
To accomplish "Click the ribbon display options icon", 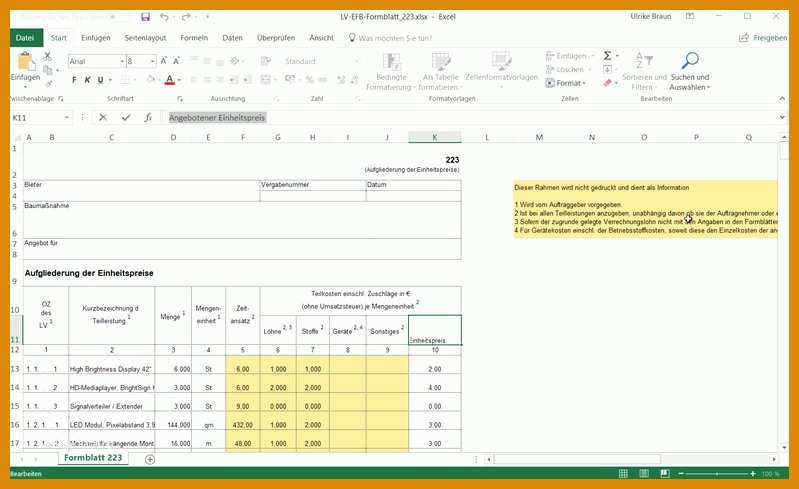I will 690,17.
